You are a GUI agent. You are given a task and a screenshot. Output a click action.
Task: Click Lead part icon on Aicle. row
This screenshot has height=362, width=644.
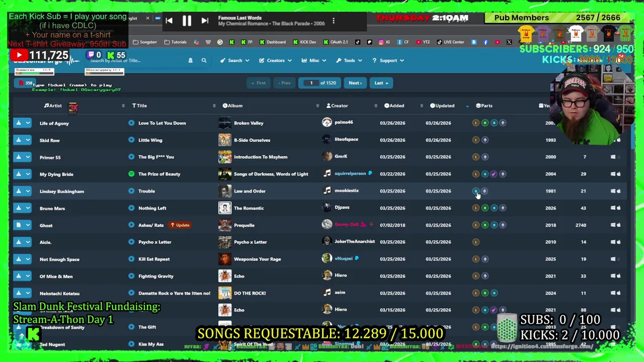coord(476,242)
